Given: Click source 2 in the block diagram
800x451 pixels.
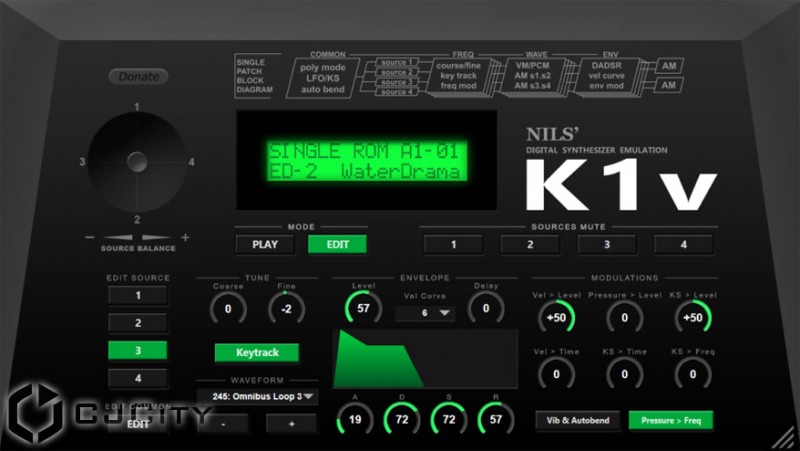Looking at the screenshot, I should 397,72.
